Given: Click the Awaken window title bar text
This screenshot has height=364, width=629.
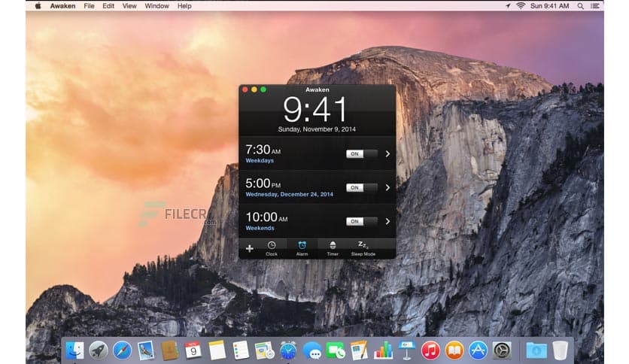Looking at the screenshot, I should coord(318,89).
